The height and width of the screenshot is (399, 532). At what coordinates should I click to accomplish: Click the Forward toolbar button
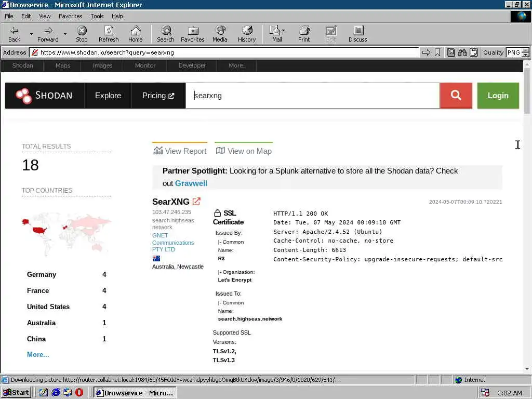point(48,34)
